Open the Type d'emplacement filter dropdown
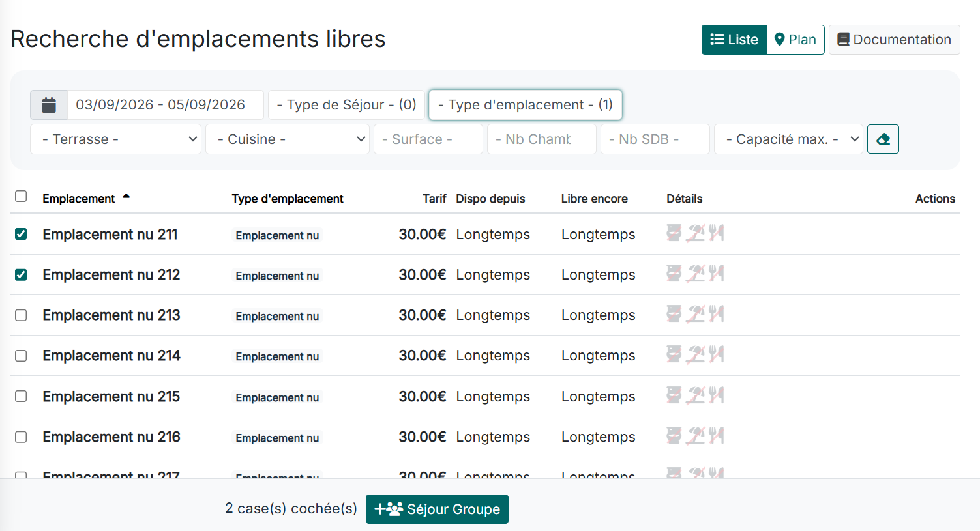This screenshot has width=980, height=531. point(526,105)
